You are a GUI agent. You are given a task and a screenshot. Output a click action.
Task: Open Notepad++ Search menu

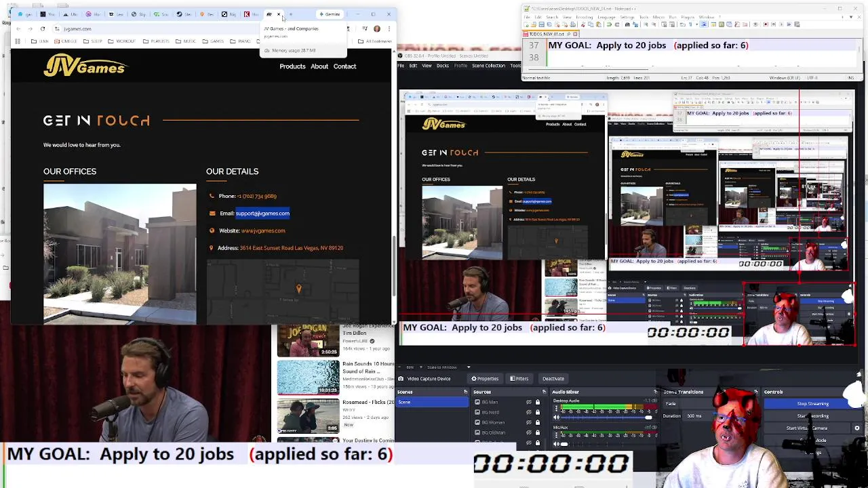[552, 17]
